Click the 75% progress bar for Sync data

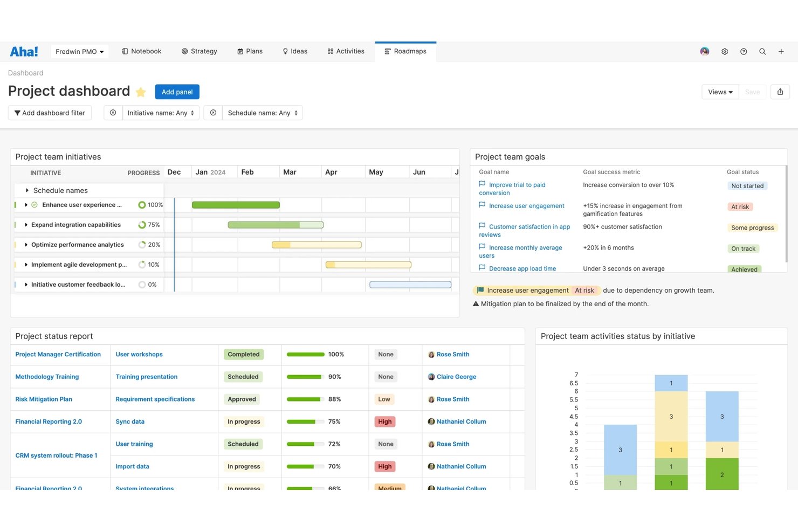coord(306,422)
